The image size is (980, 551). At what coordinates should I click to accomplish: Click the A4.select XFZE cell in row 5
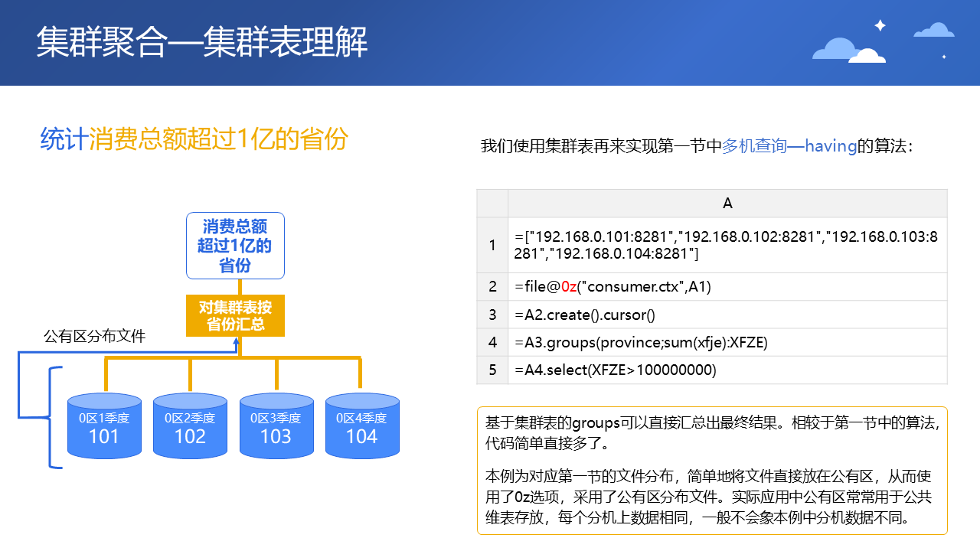click(x=727, y=370)
